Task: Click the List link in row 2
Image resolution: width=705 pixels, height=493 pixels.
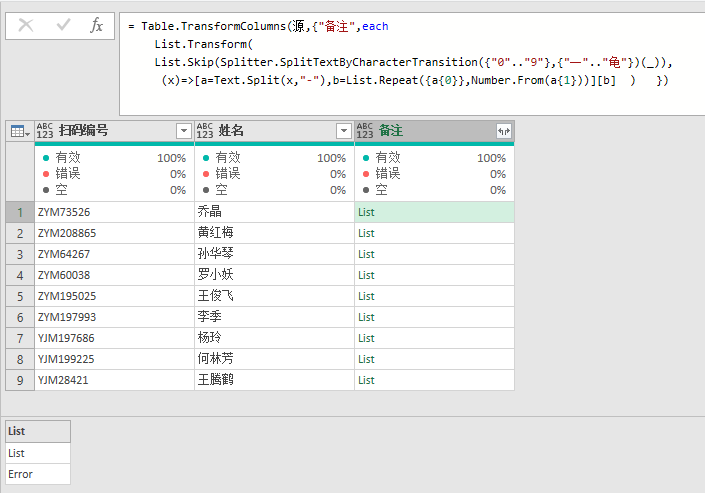Action: point(366,233)
